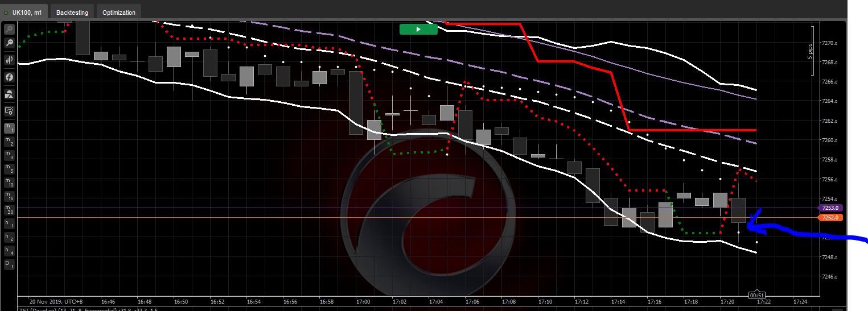Start the cBot with green play button
The width and height of the screenshot is (868, 311).
[x=418, y=29]
